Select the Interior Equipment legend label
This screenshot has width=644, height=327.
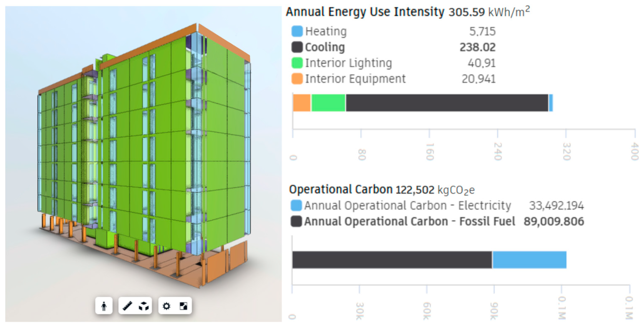pos(355,79)
